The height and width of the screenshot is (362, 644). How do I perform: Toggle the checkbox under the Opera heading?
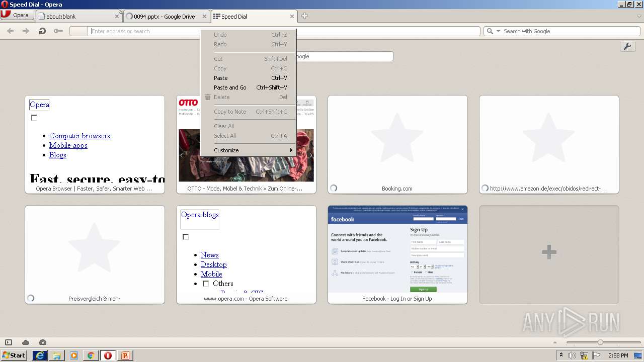pos(34,118)
